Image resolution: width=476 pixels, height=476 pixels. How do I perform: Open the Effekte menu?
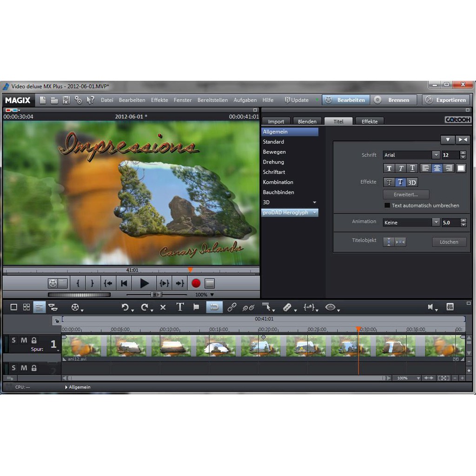[x=159, y=100]
